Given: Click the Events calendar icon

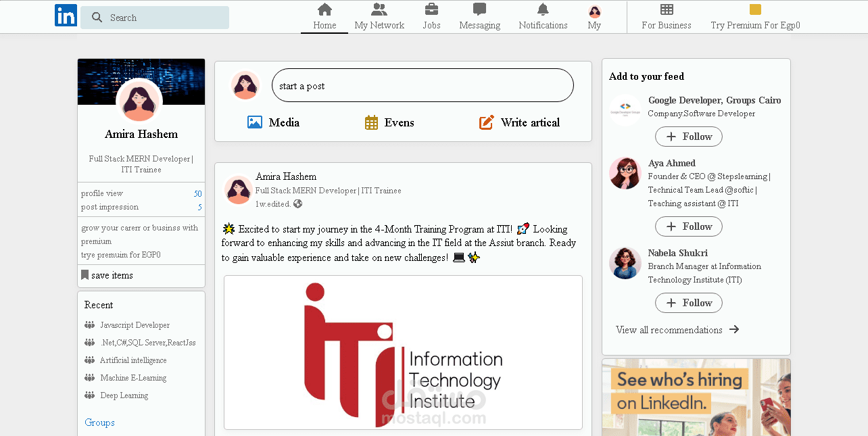Looking at the screenshot, I should tap(371, 122).
